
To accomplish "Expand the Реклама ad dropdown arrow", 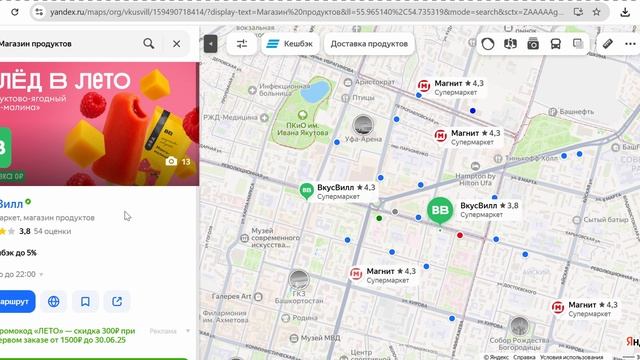I will pyautogui.click(x=188, y=331).
